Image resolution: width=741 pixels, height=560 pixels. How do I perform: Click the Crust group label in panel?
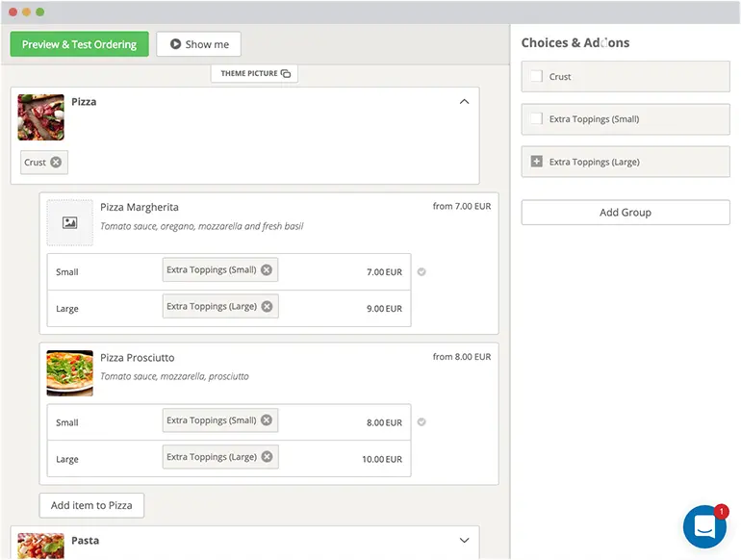coord(560,77)
